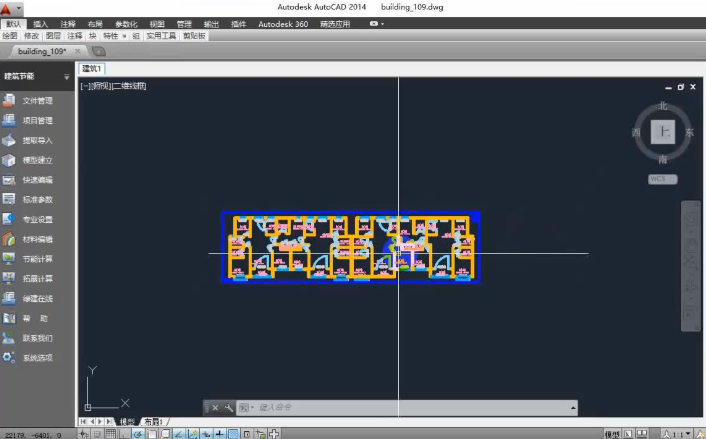Viewport: 706px width, 439px height.
Task: Click the AutoCAD application logo button
Action: [x=8, y=7]
